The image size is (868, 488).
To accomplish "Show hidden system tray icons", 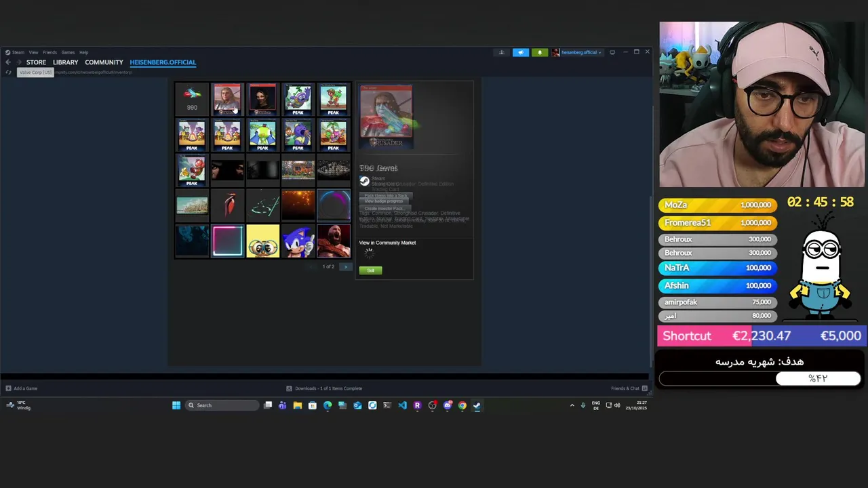I will (572, 405).
